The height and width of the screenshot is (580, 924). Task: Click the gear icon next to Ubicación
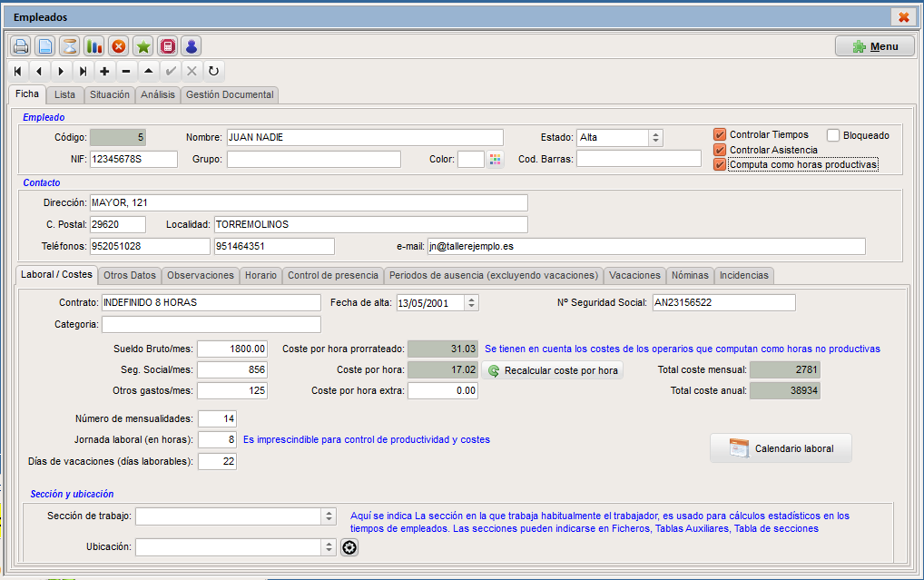coord(349,547)
